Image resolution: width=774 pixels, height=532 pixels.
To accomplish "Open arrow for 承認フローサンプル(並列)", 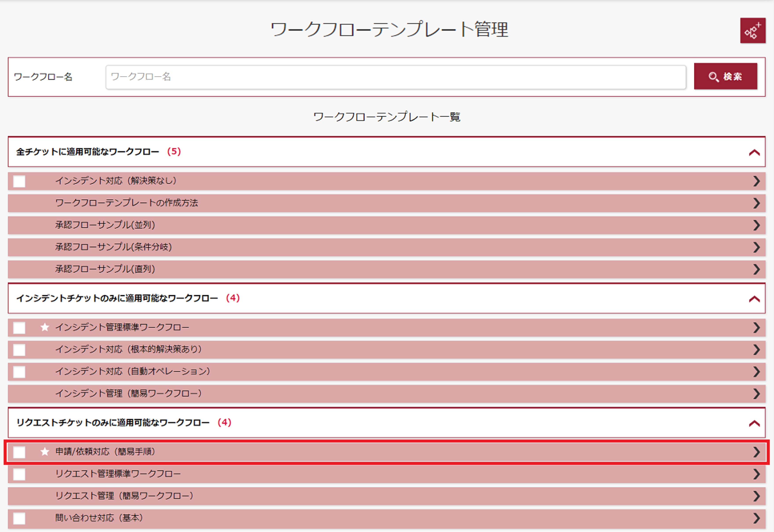I will 756,225.
